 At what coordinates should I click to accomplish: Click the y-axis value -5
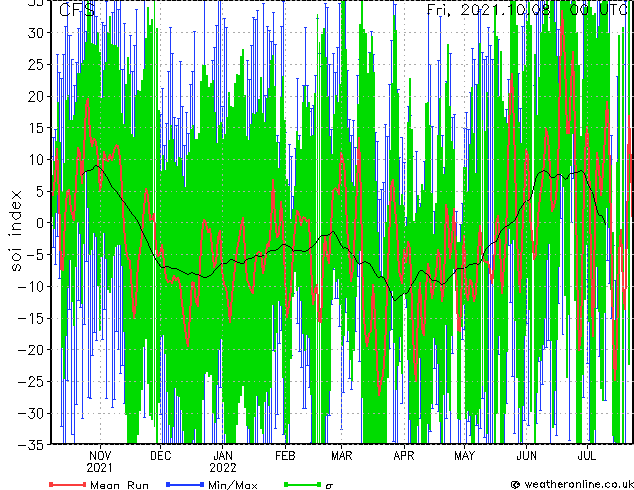pos(37,255)
